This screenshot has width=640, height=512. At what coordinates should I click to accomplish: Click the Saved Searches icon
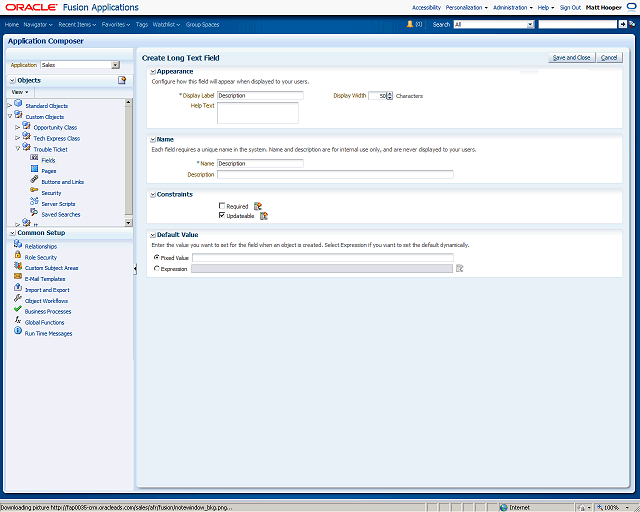click(34, 212)
